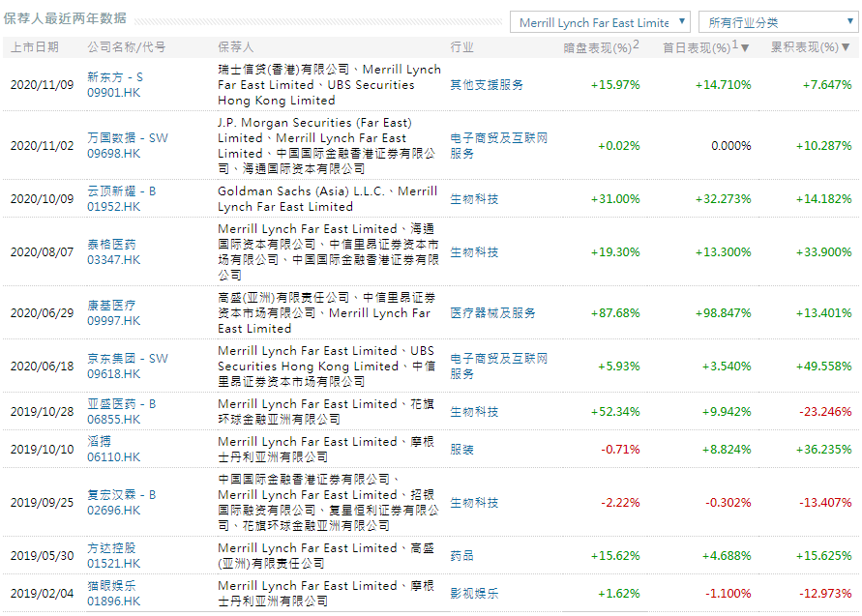Open the 复宏汉霖 - B company link

(122, 494)
